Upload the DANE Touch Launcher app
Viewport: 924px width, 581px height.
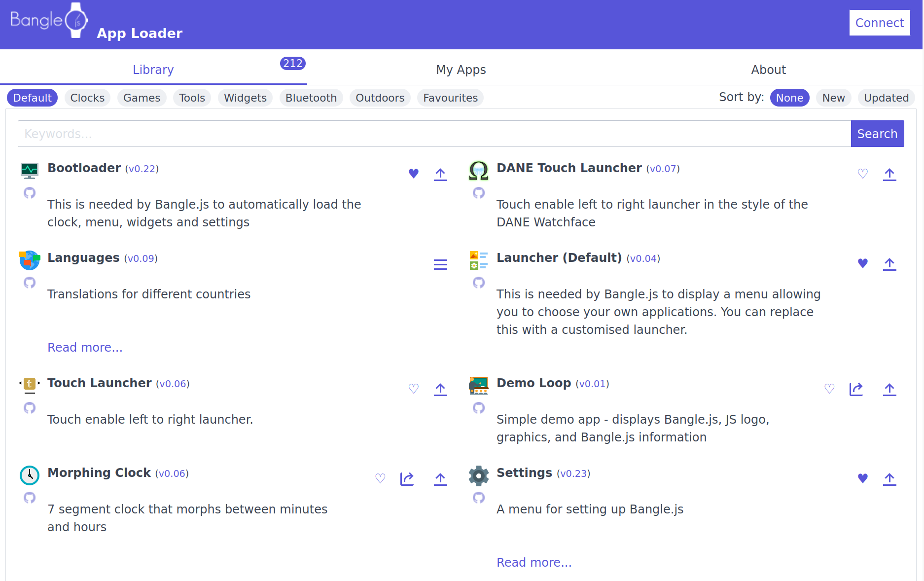tap(889, 174)
